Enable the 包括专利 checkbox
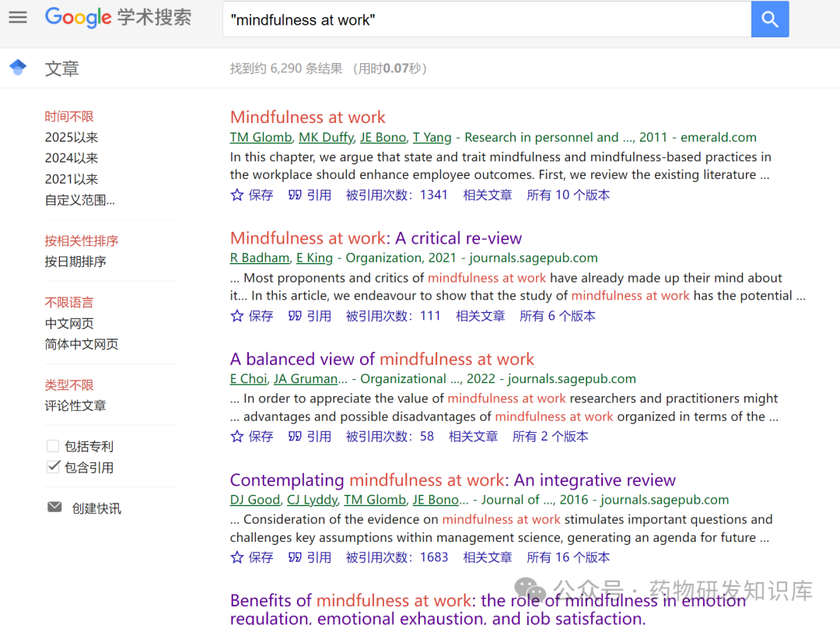840x625 pixels. coord(53,446)
